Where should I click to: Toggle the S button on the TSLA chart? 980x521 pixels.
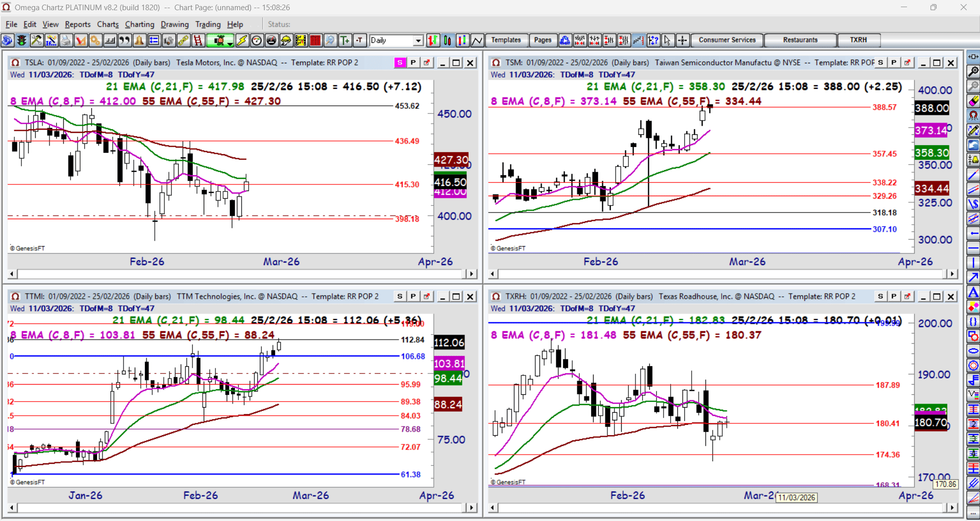(400, 62)
